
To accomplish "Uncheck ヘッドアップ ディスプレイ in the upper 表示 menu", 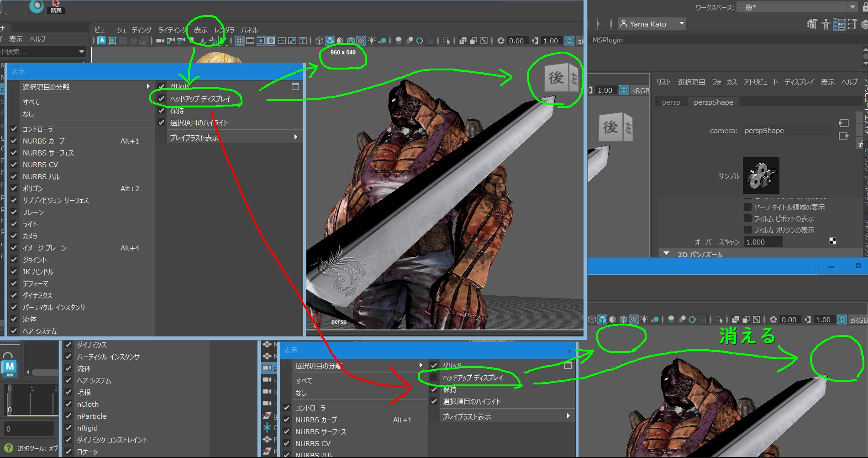I will [161, 98].
